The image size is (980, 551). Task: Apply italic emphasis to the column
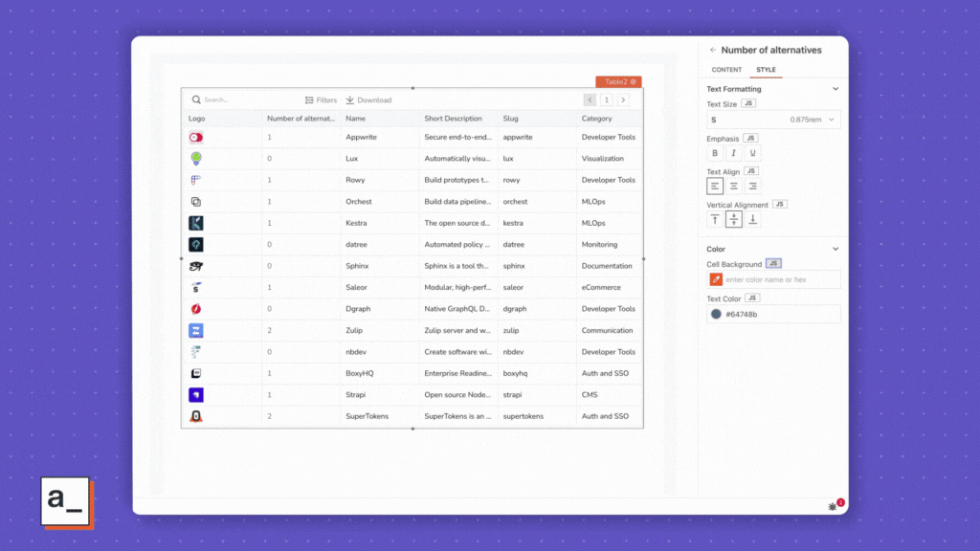point(734,153)
